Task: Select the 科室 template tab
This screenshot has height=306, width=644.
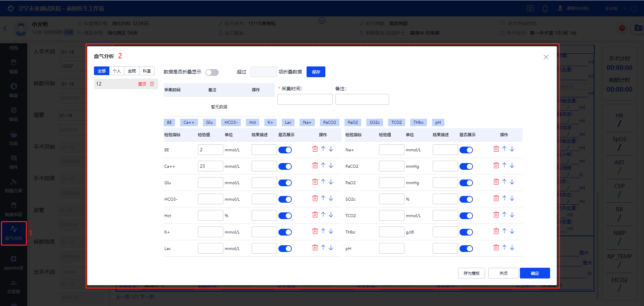Action: coord(147,71)
